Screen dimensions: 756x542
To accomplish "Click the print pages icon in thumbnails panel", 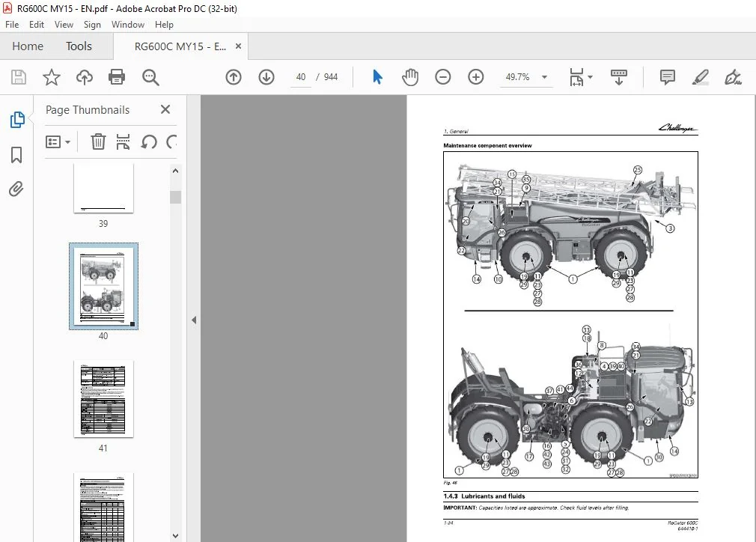I will (x=123, y=141).
